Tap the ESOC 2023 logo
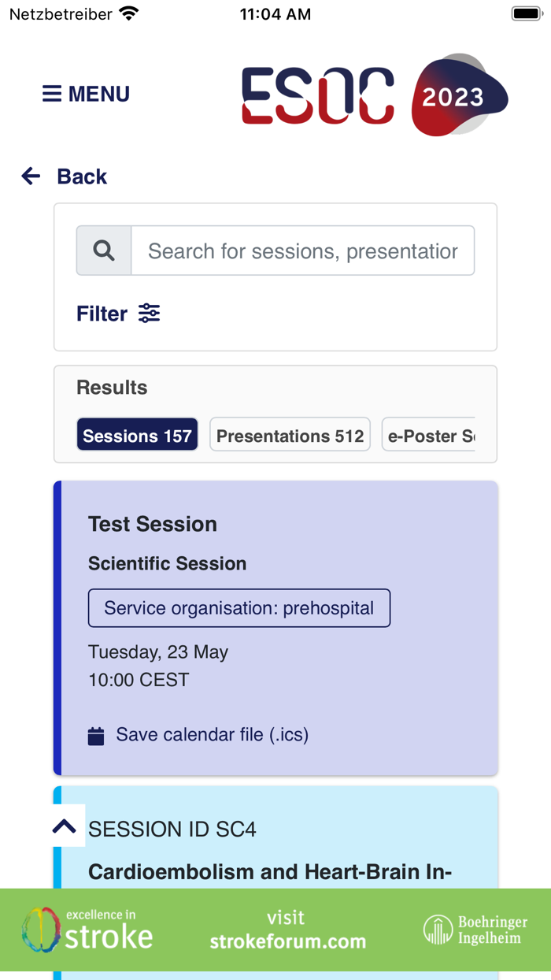This screenshot has width=551, height=980. click(374, 95)
